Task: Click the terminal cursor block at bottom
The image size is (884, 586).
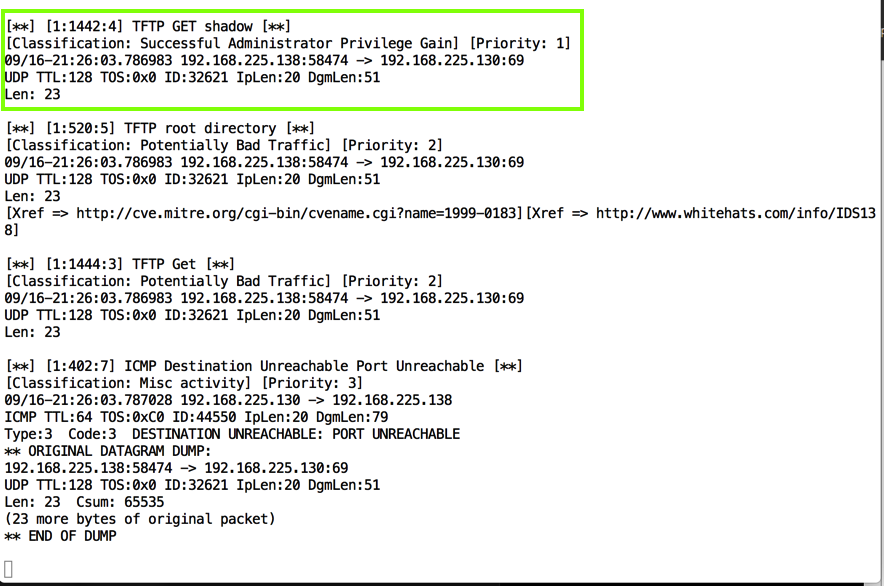Action: click(9, 569)
